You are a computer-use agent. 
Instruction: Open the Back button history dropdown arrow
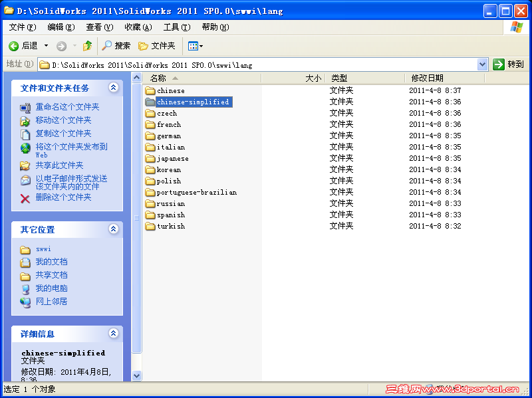(46, 46)
